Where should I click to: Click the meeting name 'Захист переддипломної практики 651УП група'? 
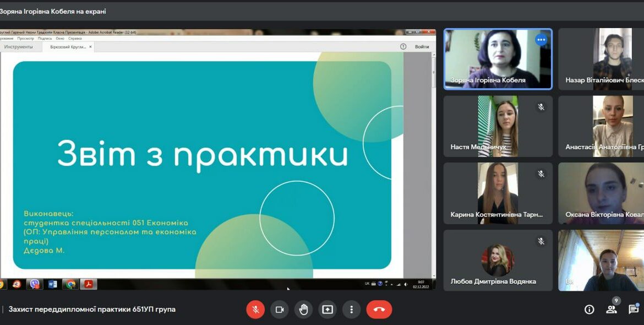[92, 310]
